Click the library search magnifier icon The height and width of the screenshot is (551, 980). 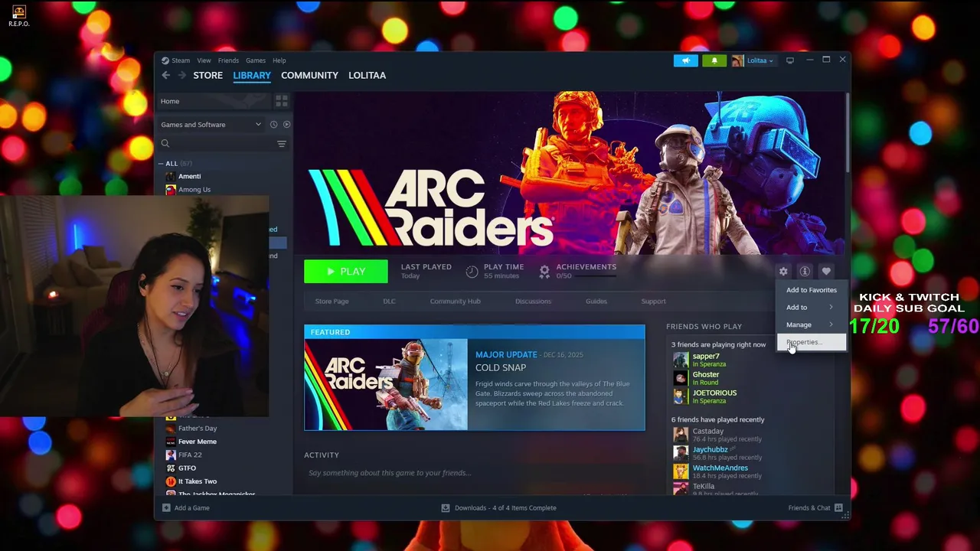[x=165, y=144]
